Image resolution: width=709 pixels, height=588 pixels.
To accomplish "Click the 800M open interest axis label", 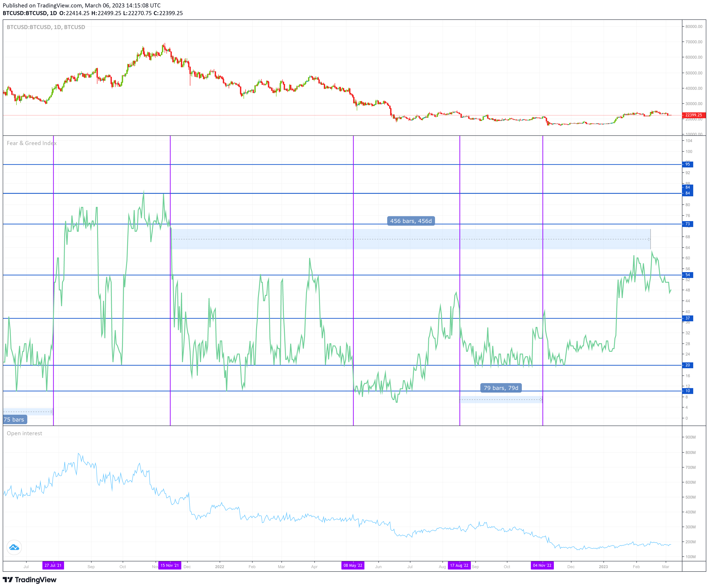I will pos(691,453).
